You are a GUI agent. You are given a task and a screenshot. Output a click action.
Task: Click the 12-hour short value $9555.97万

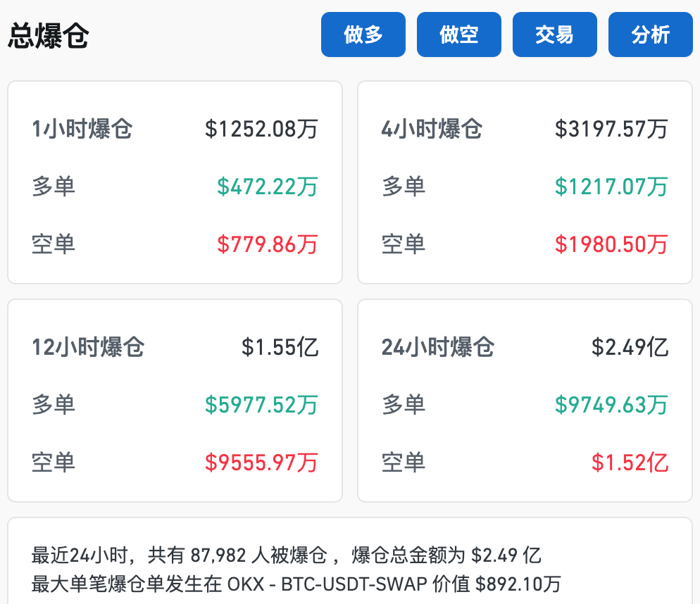(x=261, y=463)
